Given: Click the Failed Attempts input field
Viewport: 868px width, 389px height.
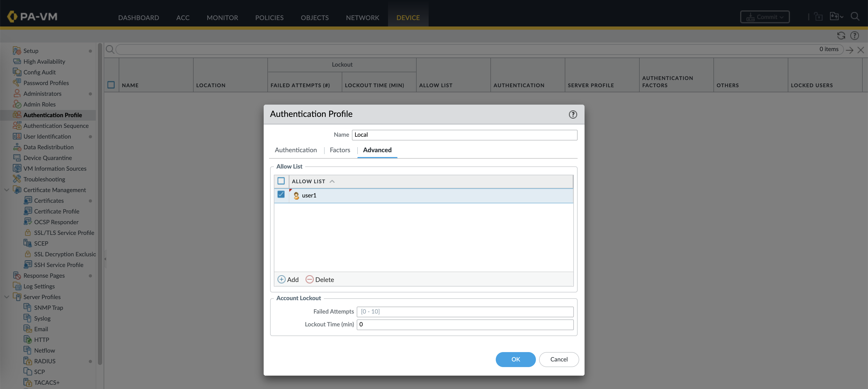Looking at the screenshot, I should (x=465, y=311).
